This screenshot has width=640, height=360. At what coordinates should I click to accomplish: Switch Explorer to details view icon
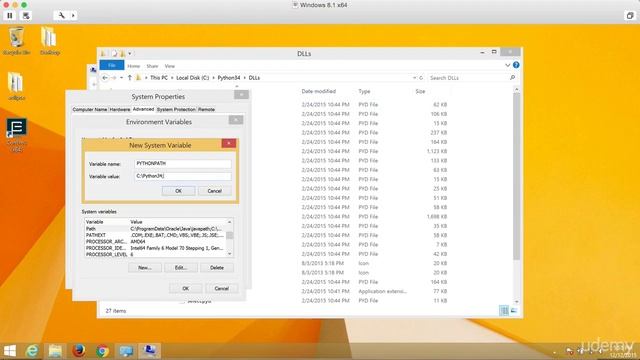pos(504,311)
